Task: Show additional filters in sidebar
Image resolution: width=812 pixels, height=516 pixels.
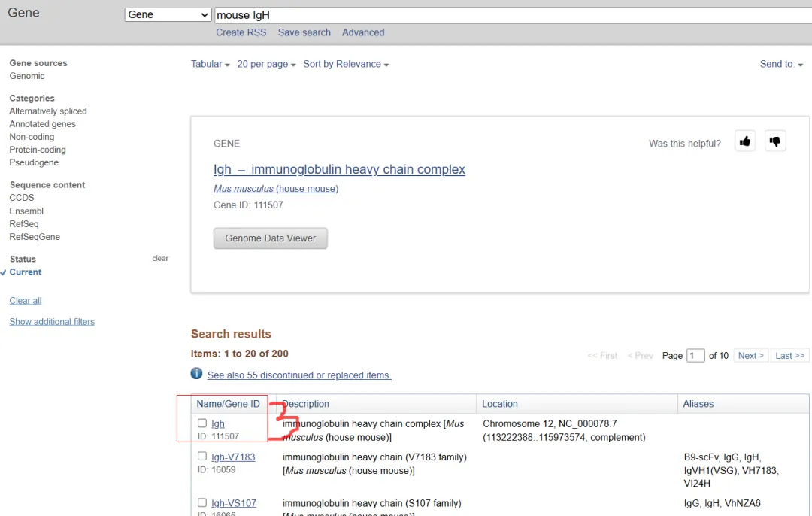Action: [52, 322]
